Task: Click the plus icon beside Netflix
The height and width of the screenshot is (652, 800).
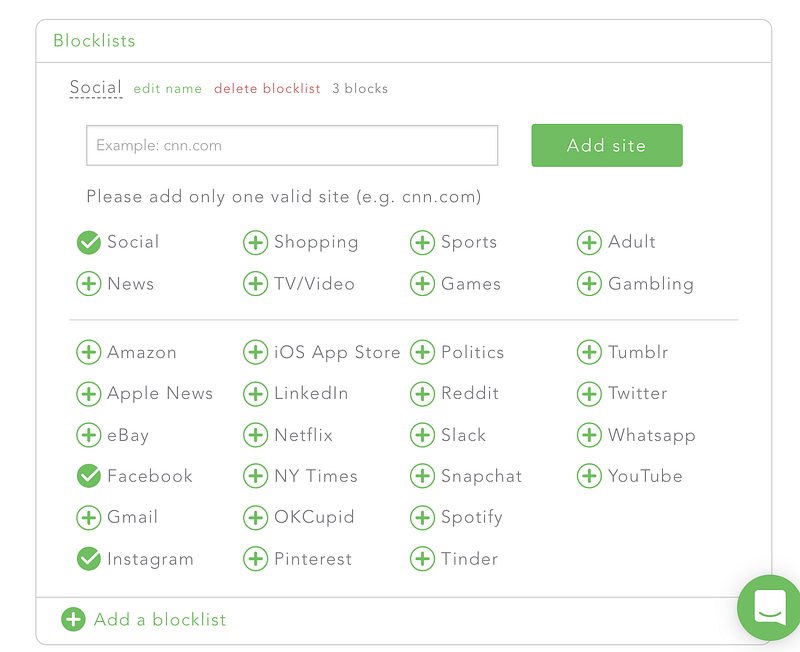Action: (x=256, y=435)
